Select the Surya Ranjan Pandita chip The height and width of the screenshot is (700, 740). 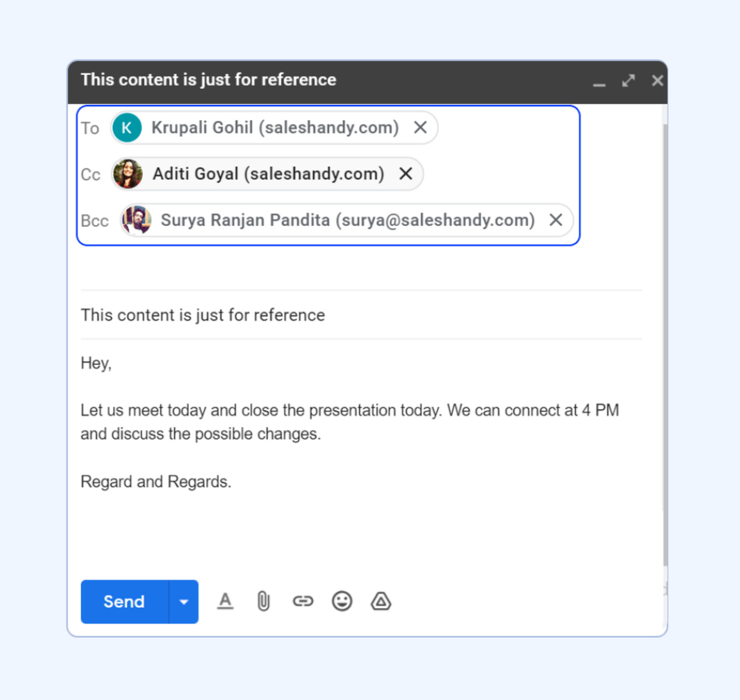click(x=347, y=220)
